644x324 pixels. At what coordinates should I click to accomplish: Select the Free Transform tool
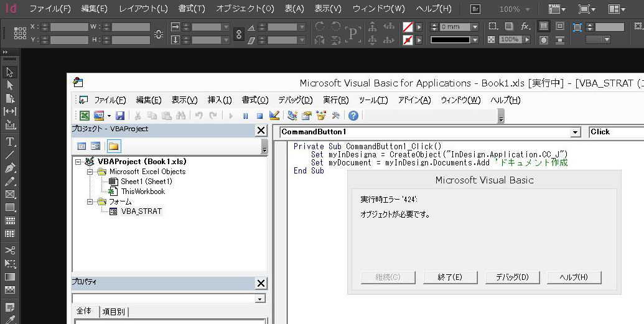(x=10, y=263)
